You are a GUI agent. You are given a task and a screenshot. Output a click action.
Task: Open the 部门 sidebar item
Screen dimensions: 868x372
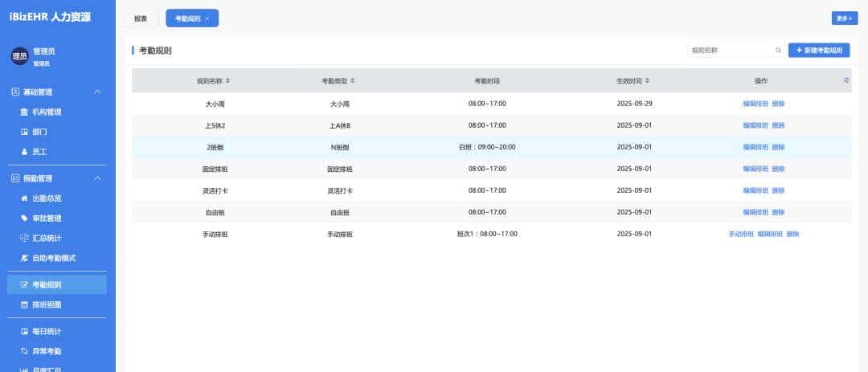click(39, 132)
